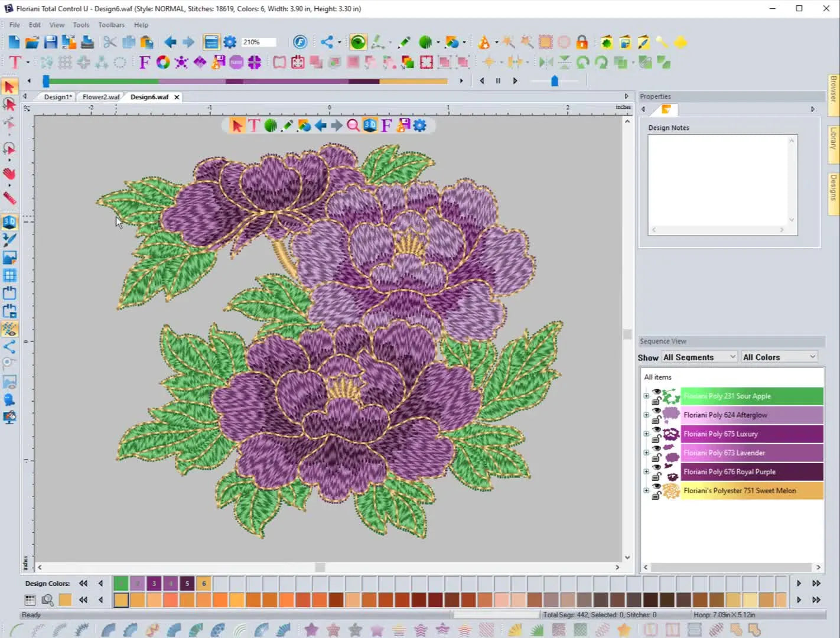Open the Edit menu

point(35,25)
